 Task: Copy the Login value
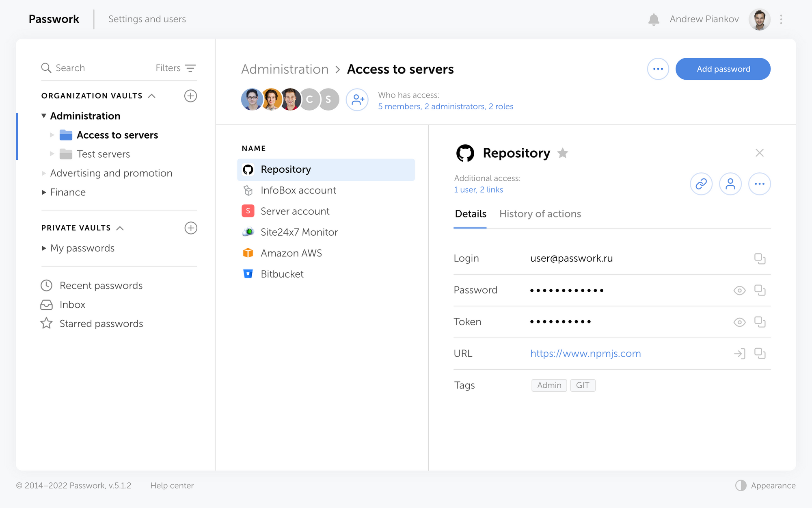760,258
